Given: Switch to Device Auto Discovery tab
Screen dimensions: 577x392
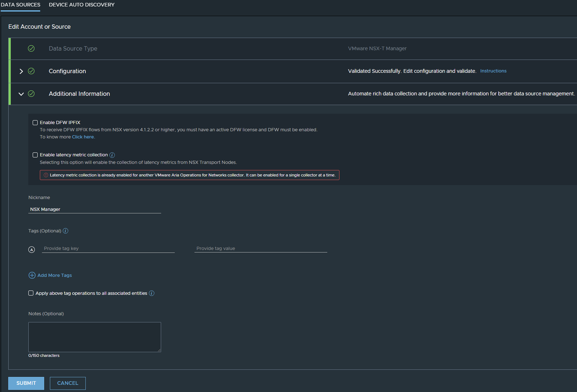Looking at the screenshot, I should point(81,5).
